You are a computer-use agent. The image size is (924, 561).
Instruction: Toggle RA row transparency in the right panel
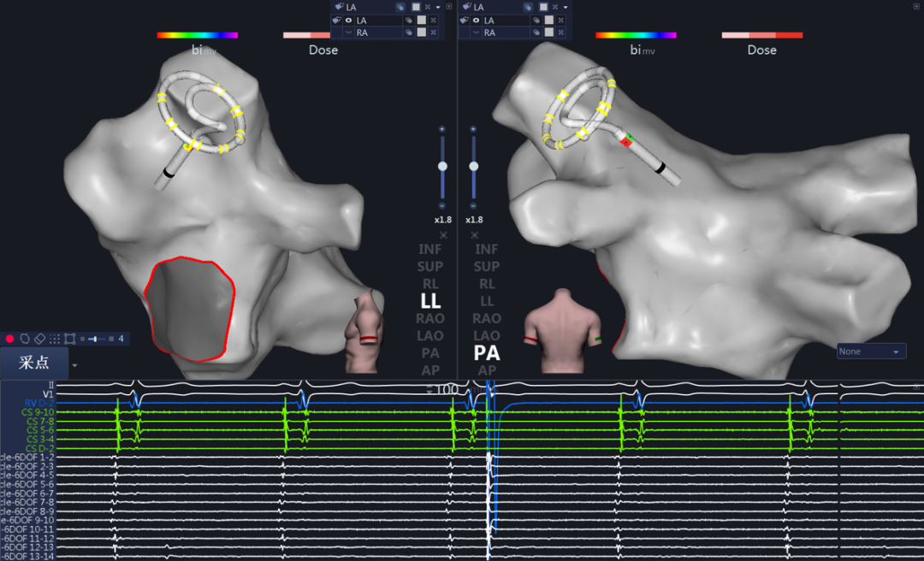[536, 32]
